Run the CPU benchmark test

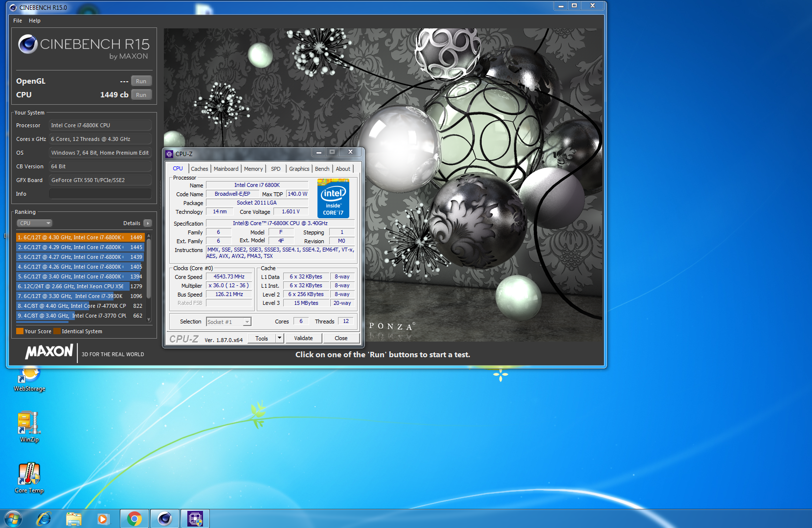click(x=141, y=95)
